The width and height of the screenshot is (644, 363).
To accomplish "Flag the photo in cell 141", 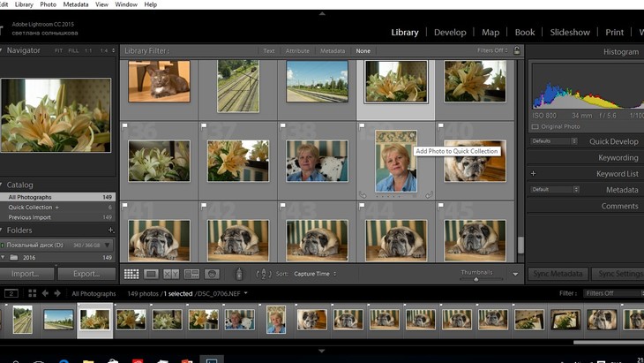I will click(125, 205).
